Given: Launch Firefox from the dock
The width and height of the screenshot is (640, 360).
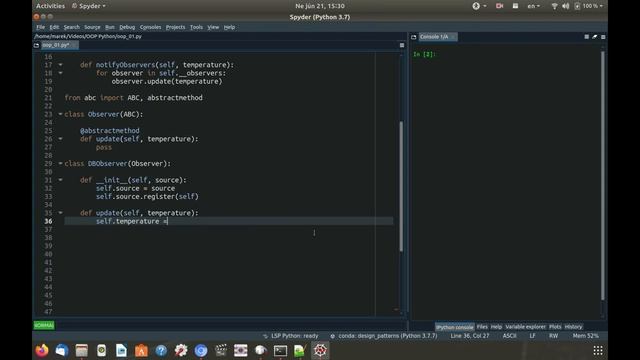Looking at the screenshot, I should coord(42,350).
